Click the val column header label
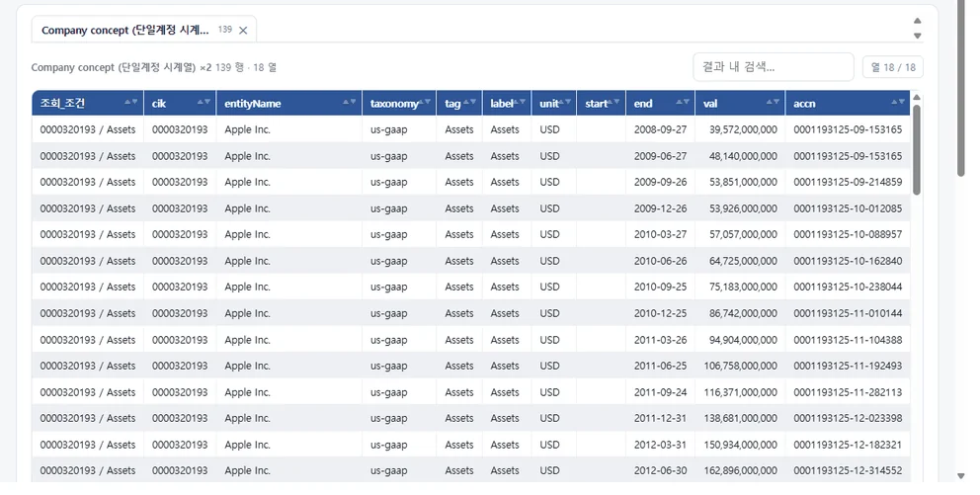The image size is (980, 495). pyautogui.click(x=710, y=104)
